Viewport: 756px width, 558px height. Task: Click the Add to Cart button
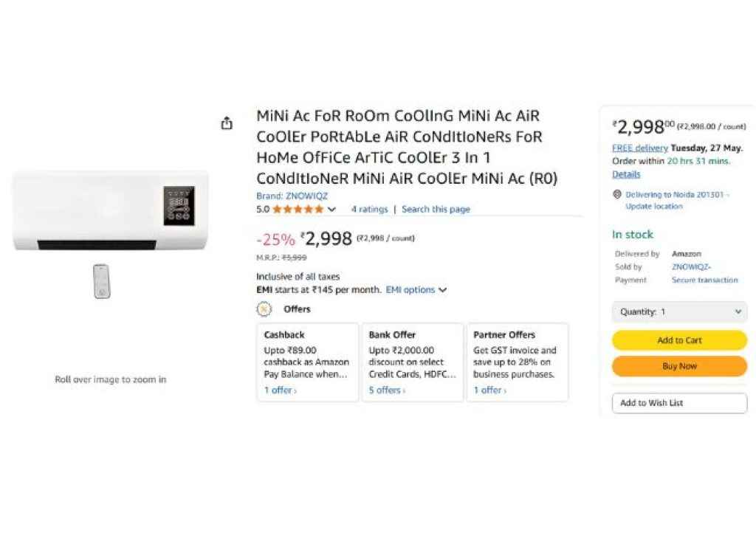(679, 340)
